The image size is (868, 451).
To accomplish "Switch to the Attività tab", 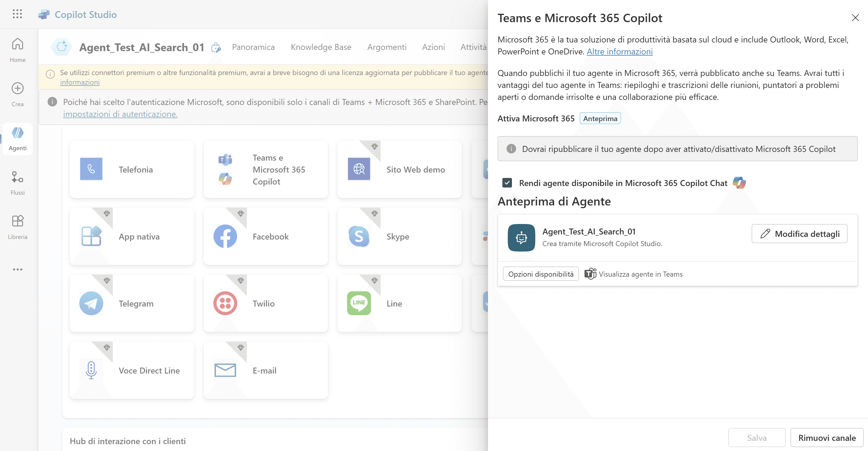I will pyautogui.click(x=473, y=47).
